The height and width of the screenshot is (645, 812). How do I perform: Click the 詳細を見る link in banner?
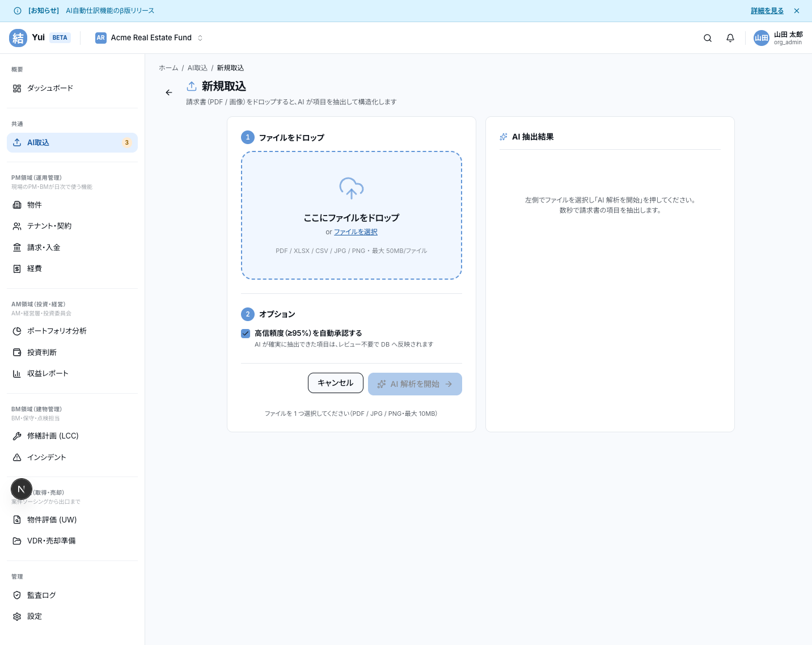[767, 11]
